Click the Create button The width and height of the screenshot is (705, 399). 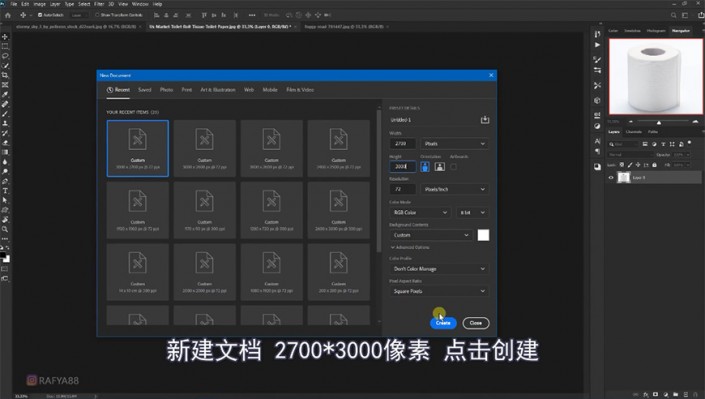(443, 323)
